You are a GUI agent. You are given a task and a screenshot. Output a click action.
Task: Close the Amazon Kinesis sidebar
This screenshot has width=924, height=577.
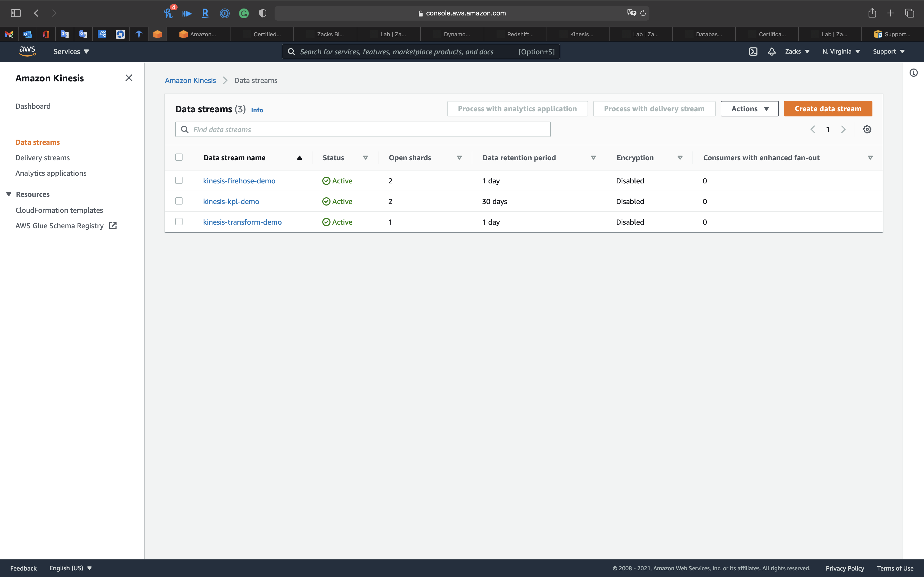coord(129,78)
